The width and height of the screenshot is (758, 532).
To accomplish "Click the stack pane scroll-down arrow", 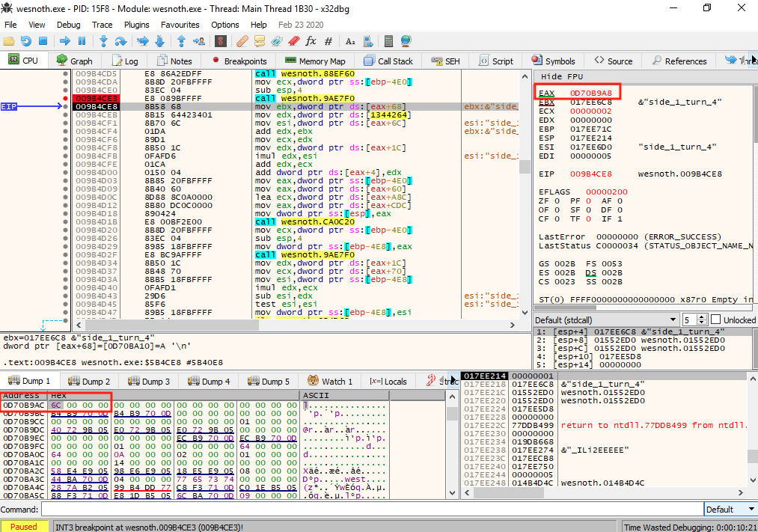I will (753, 480).
